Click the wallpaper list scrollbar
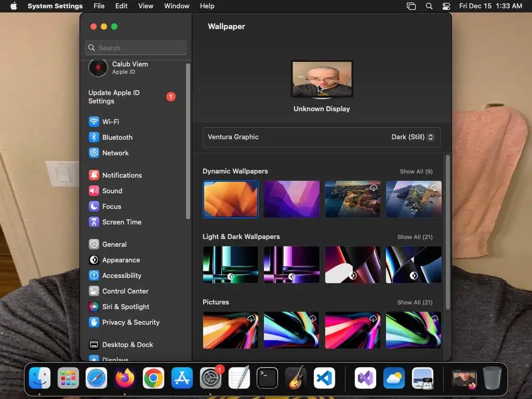This screenshot has width=532, height=399. [x=447, y=232]
